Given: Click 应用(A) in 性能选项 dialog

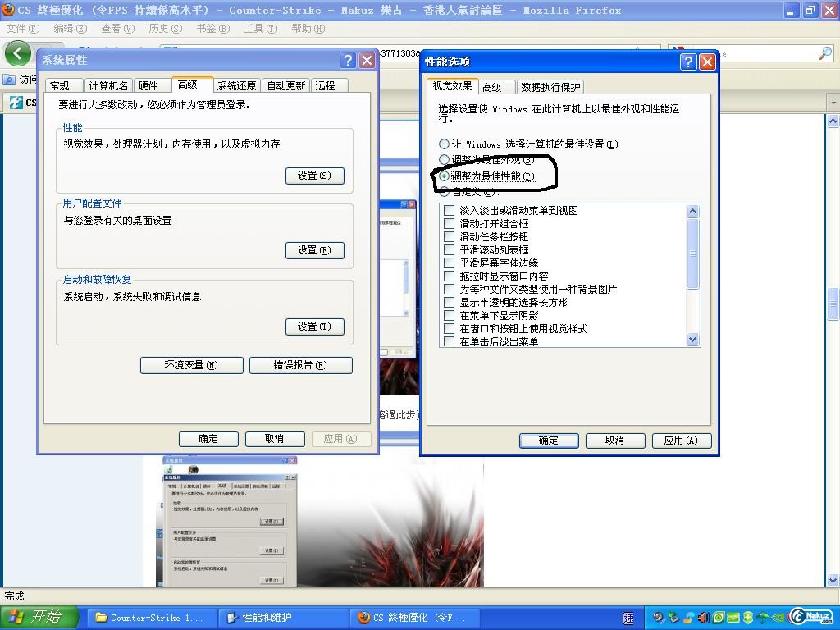Looking at the screenshot, I should [682, 441].
